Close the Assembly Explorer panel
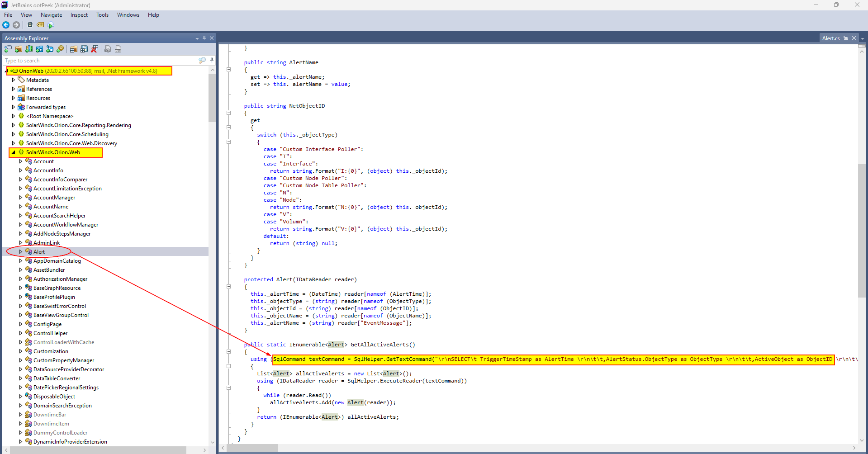Image resolution: width=868 pixels, height=454 pixels. click(211, 38)
